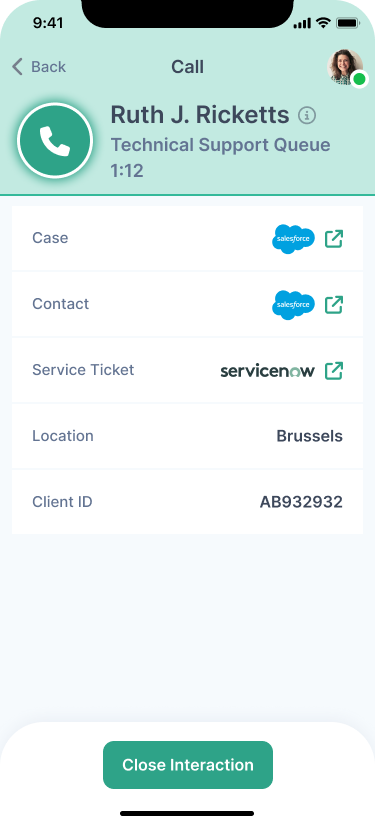Tap the Technical Support Queue label

[x=221, y=145]
